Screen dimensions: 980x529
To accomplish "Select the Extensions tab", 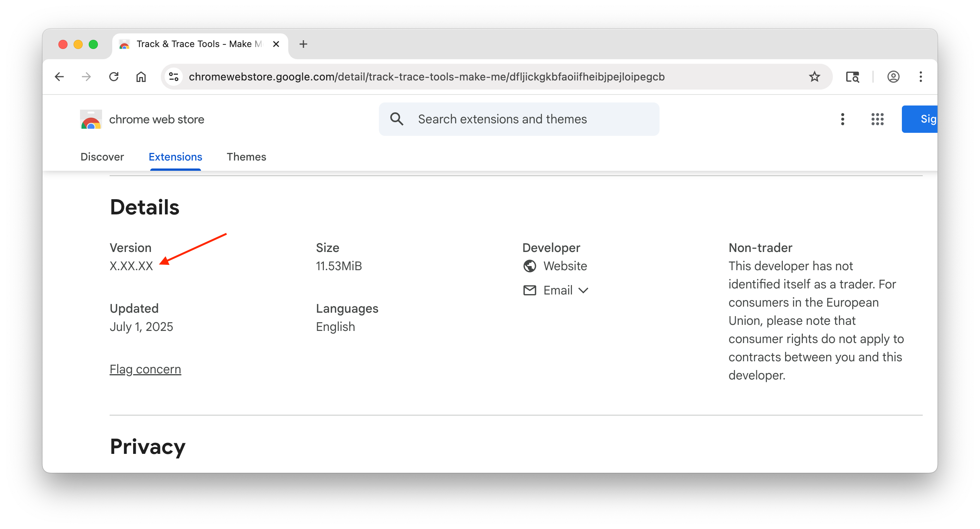I will 175,157.
